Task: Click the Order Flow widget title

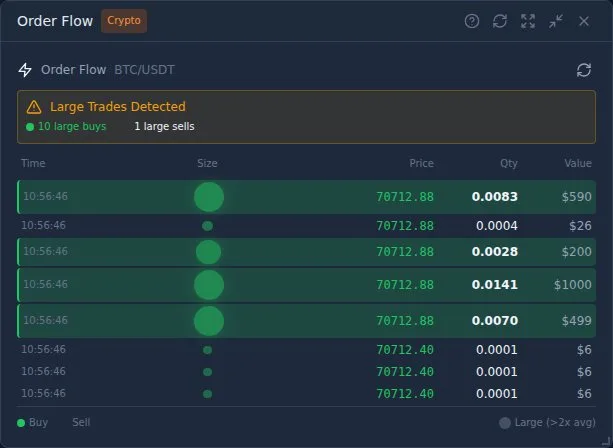Action: click(55, 21)
